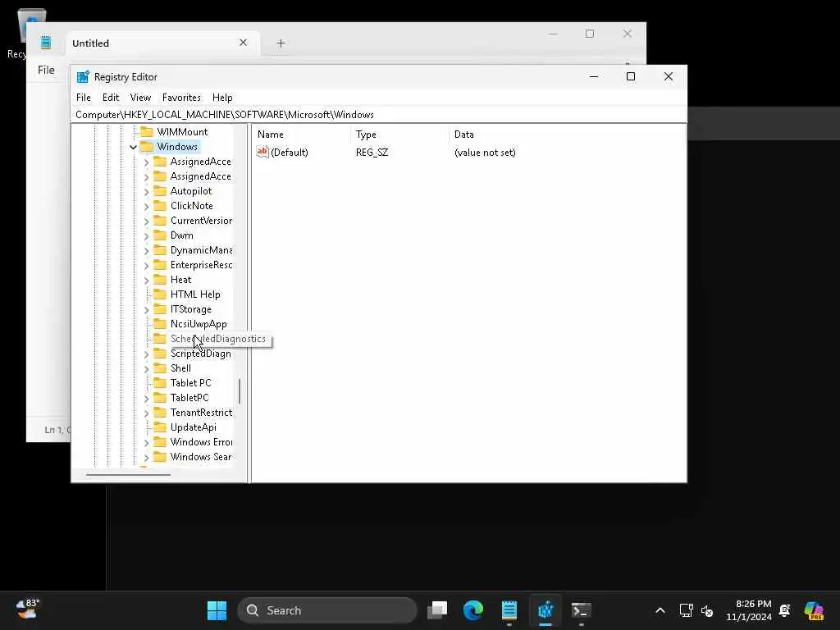Click the tree pane horizontal scrollbar thumb

(x=129, y=475)
